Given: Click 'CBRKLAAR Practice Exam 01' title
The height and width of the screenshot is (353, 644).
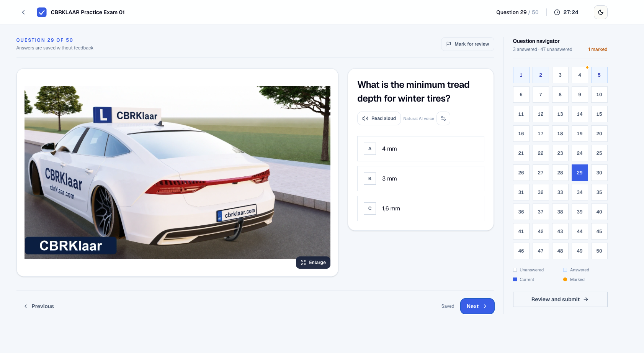Looking at the screenshot, I should (x=88, y=12).
